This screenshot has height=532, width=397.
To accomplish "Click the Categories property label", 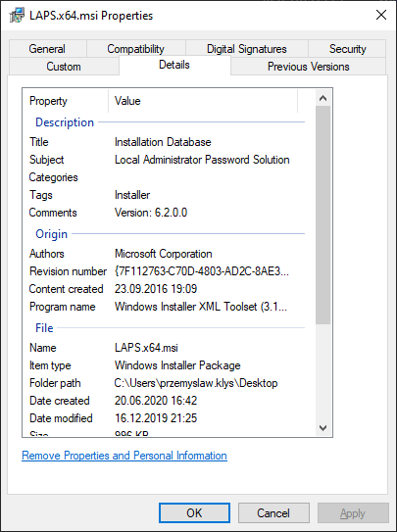I will tap(54, 177).
